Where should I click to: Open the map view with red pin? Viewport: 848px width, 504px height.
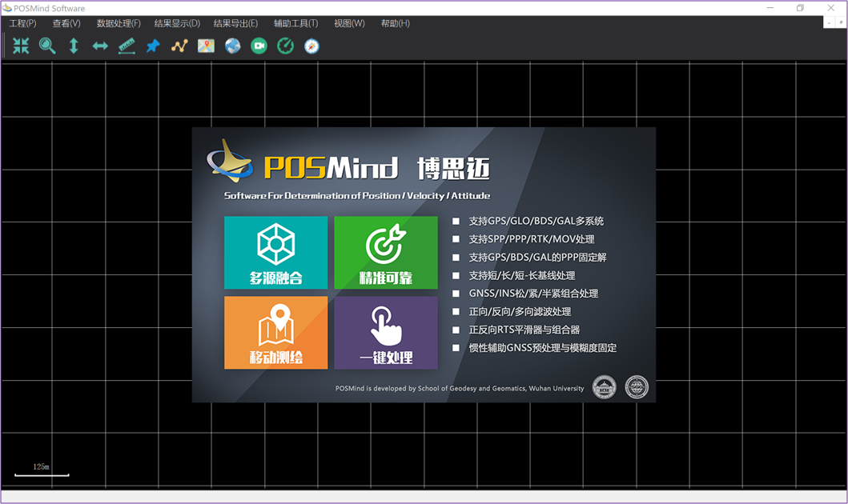(206, 46)
